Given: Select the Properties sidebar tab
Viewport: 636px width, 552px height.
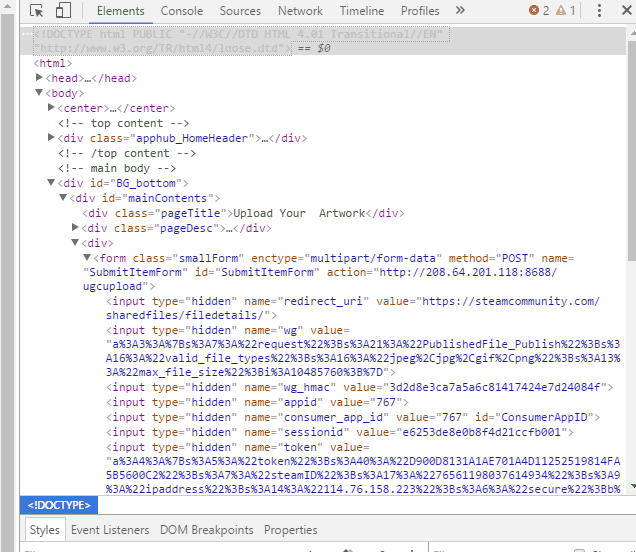Looking at the screenshot, I should coord(290,530).
